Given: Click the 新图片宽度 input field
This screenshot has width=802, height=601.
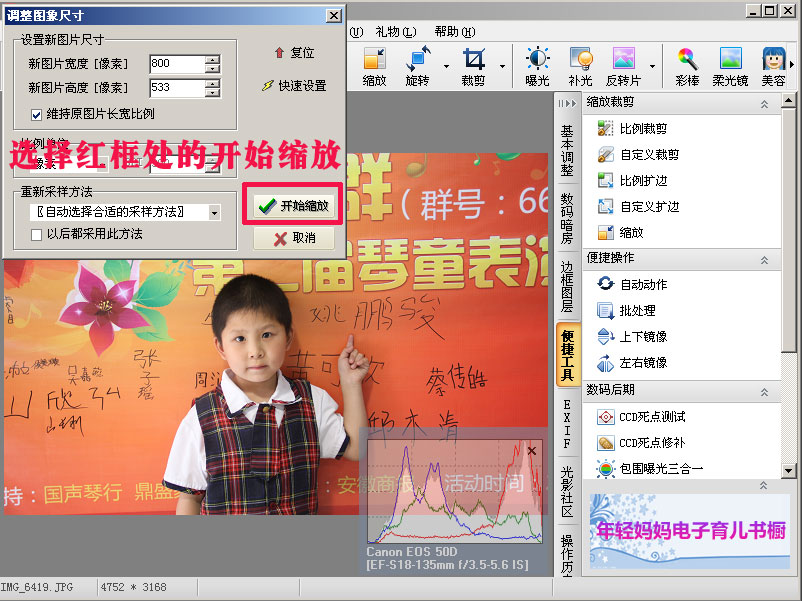Looking at the screenshot, I should [x=177, y=63].
